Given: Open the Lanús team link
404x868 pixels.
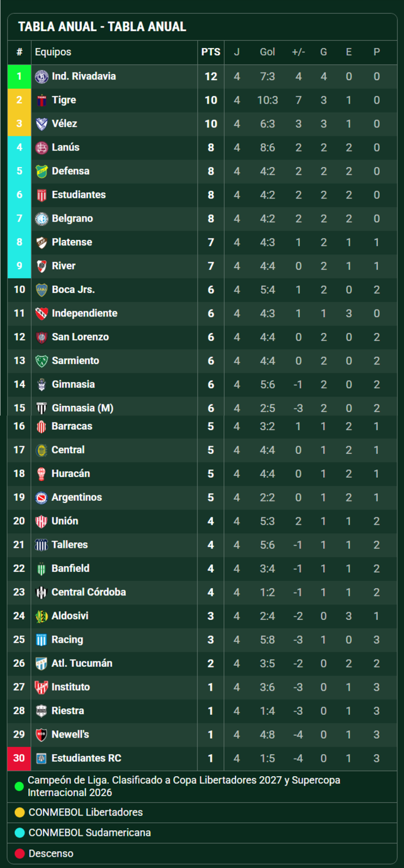Looking at the screenshot, I should click(x=65, y=148).
